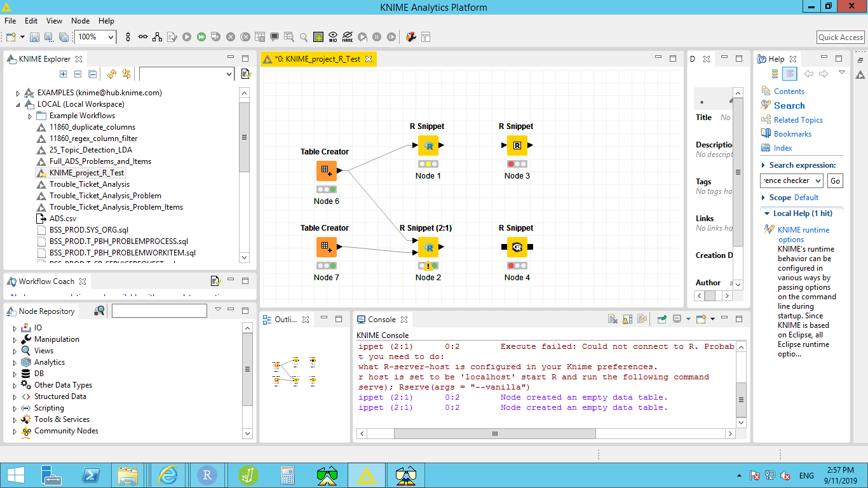Expand the IO category in Node Repository
Screen dimensions: 868x488
pyautogui.click(x=15, y=328)
